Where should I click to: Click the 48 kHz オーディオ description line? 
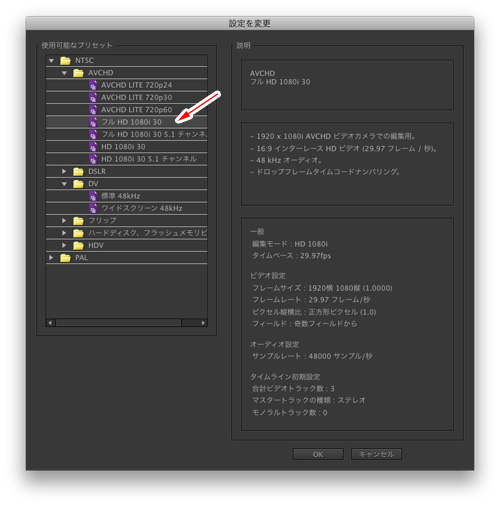(286, 160)
